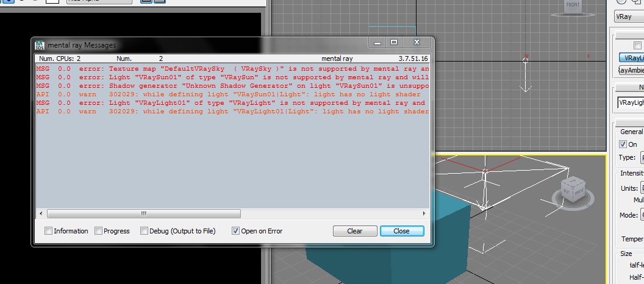This screenshot has height=284, width=644.
Task: Select the VRayLight01|Light warning line
Action: [232, 112]
